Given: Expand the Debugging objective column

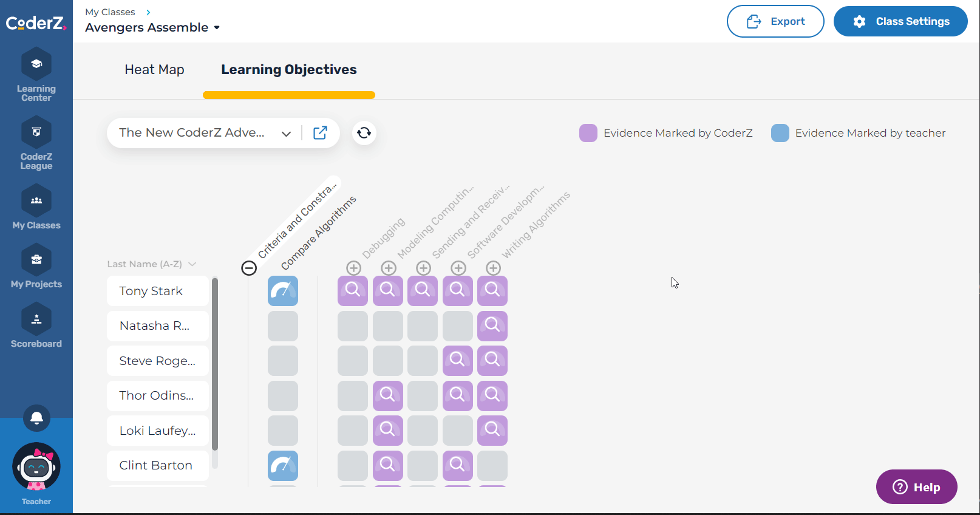Looking at the screenshot, I should point(353,268).
